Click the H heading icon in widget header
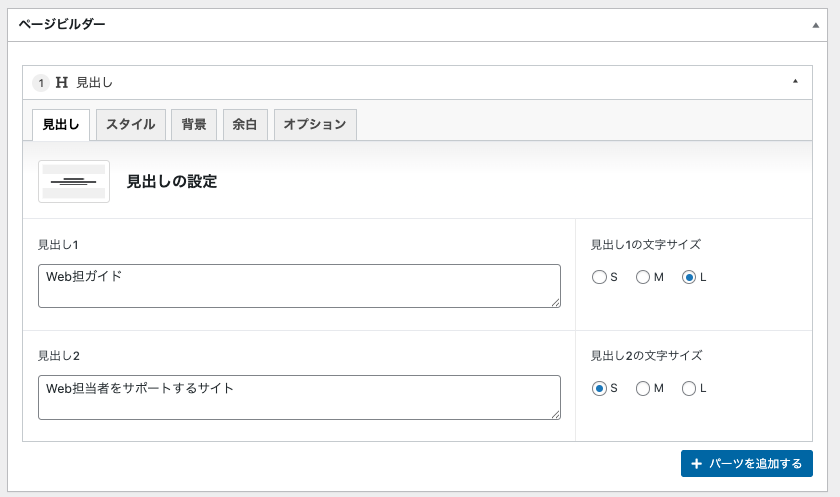Image resolution: width=840 pixels, height=497 pixels. tap(62, 83)
